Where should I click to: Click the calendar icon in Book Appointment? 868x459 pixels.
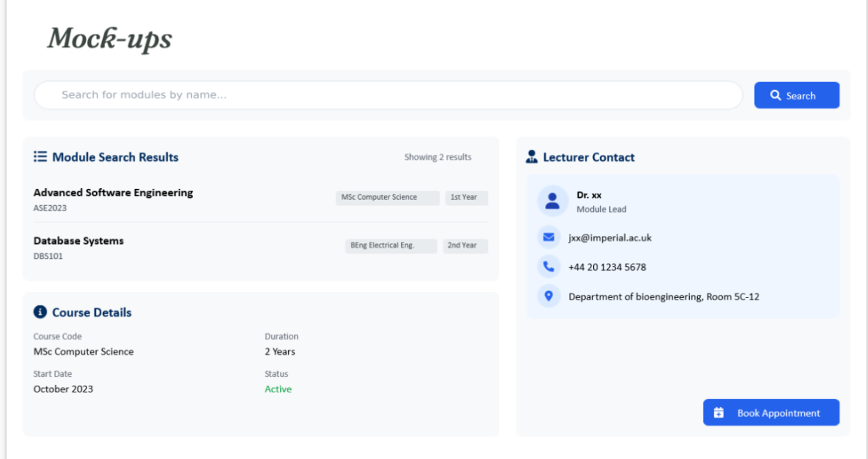click(719, 413)
